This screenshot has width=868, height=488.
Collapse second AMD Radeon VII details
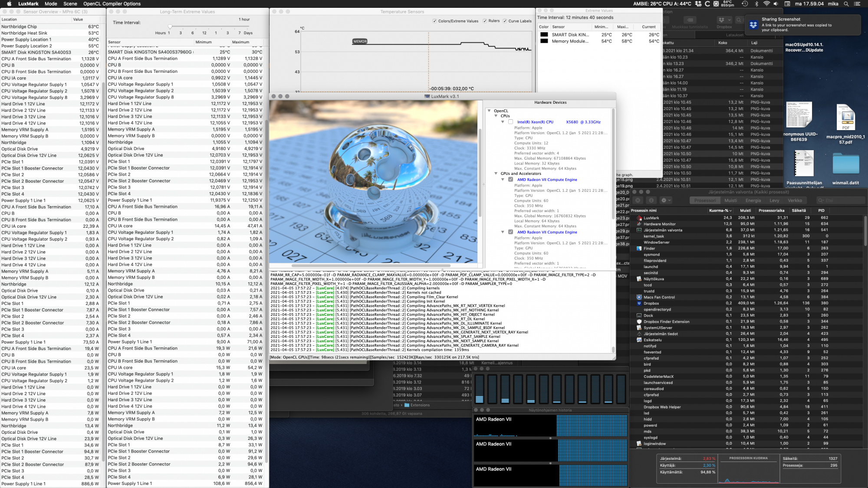click(x=503, y=232)
